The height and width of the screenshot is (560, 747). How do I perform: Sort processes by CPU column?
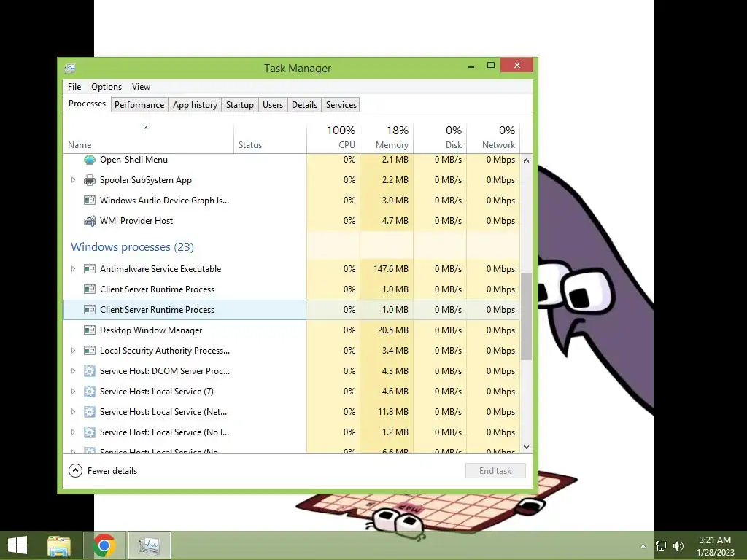[x=333, y=137]
